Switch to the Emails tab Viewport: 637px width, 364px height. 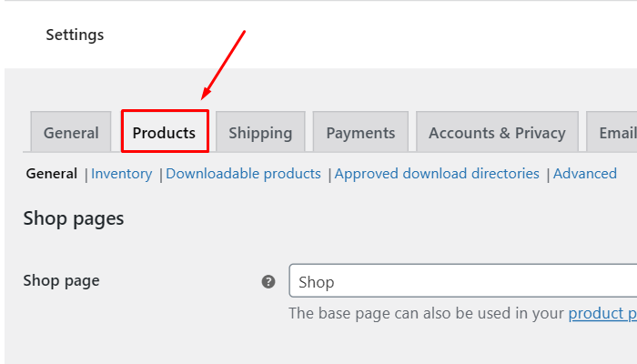tap(617, 133)
